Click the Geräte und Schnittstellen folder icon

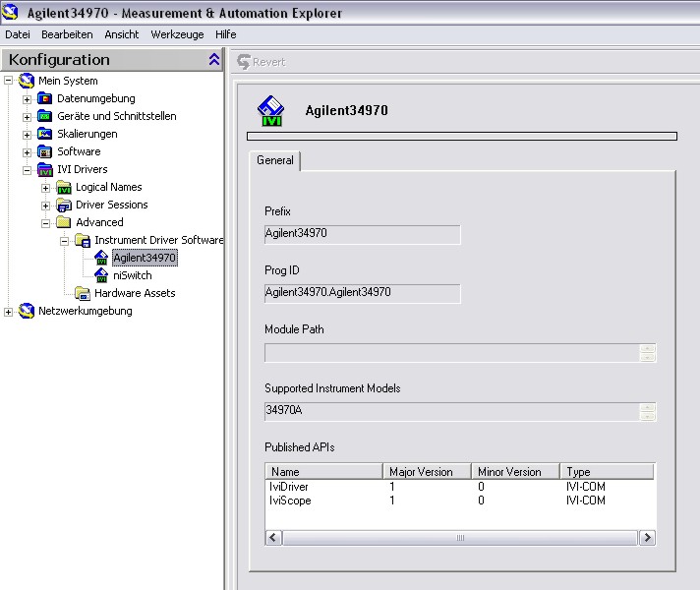coord(44,116)
